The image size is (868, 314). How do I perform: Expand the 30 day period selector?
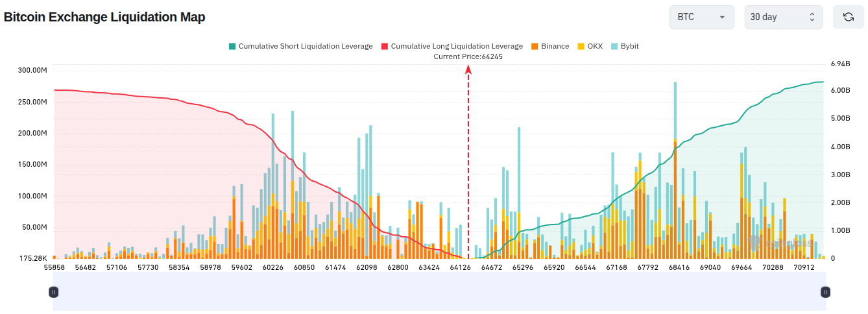click(x=783, y=17)
